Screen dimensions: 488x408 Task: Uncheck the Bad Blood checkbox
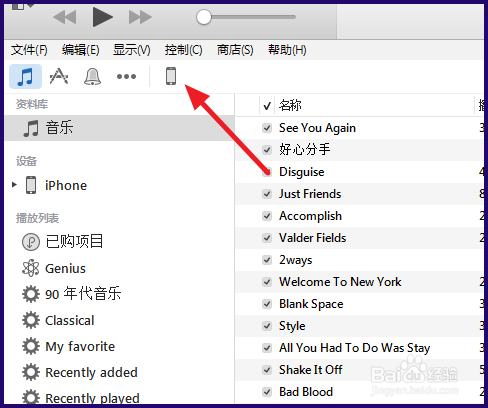pyautogui.click(x=267, y=392)
